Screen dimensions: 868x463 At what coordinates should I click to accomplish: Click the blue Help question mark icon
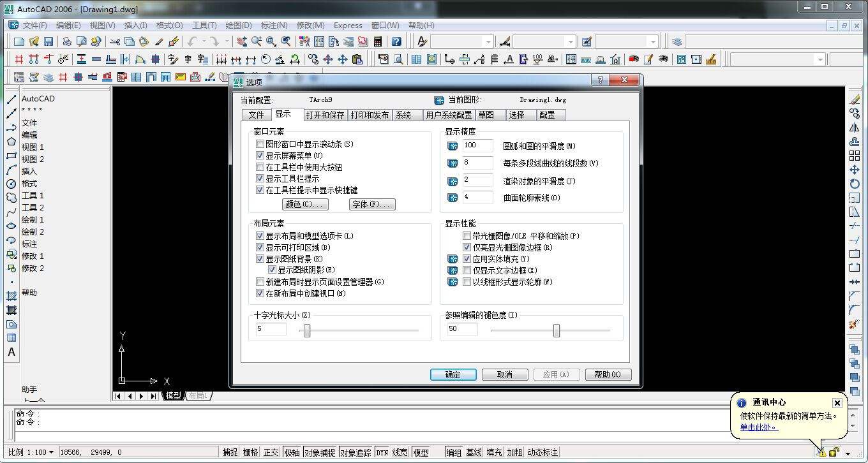pyautogui.click(x=396, y=41)
